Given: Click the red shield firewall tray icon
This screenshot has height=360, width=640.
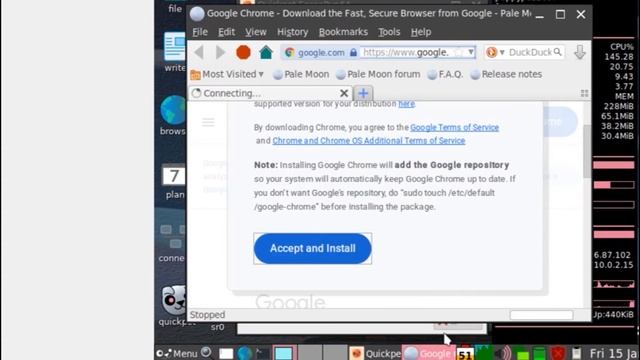Looking at the screenshot, I should click(x=558, y=353).
